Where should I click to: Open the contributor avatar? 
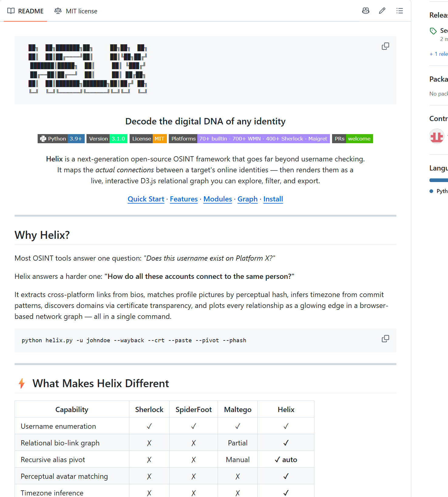pos(437,136)
